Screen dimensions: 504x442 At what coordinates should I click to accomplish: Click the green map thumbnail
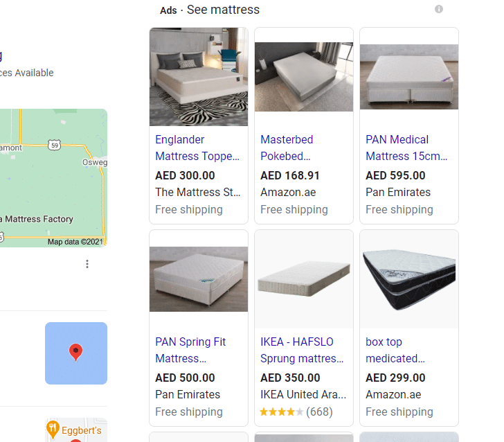(52, 177)
